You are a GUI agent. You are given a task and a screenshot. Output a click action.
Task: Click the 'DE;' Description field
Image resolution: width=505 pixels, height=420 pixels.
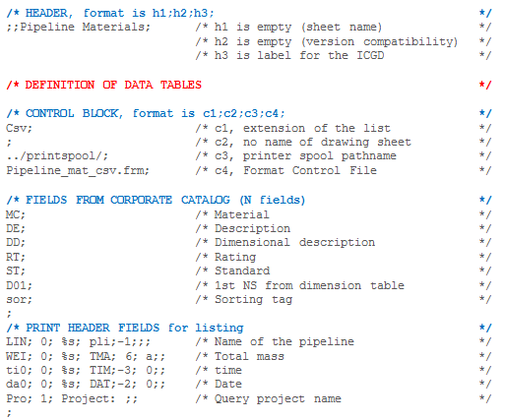point(16,228)
